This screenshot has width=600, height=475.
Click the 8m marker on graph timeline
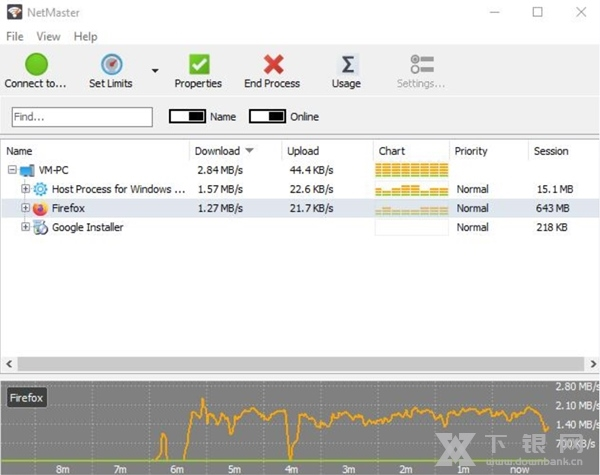pyautogui.click(x=62, y=469)
